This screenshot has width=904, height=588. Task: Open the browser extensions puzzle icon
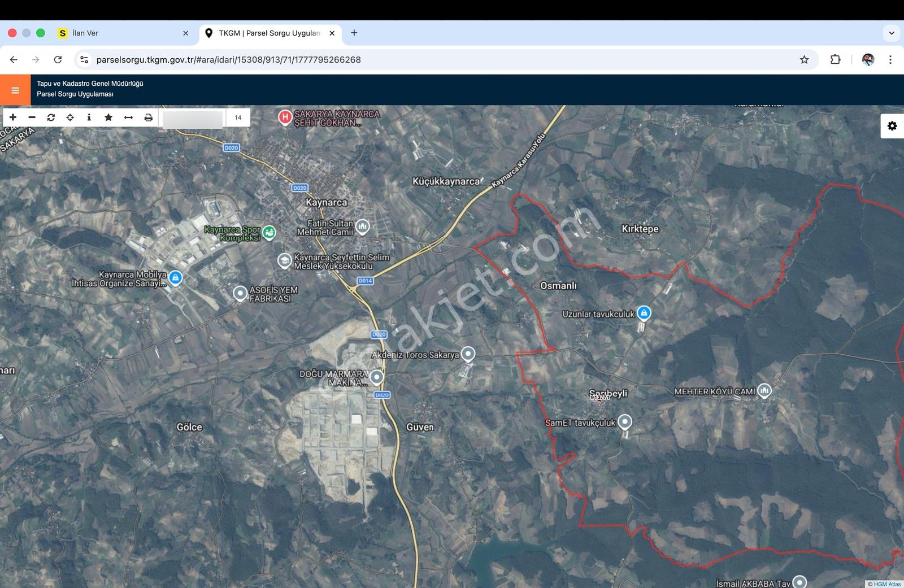835,59
